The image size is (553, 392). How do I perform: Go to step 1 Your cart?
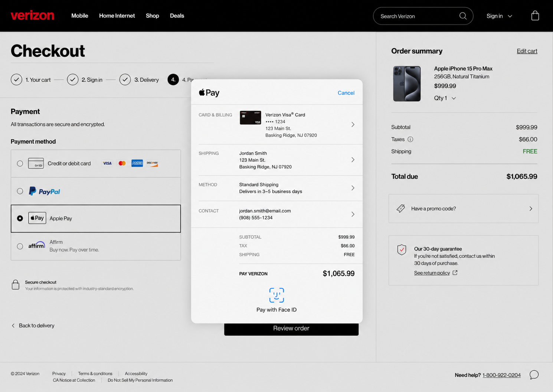38,80
